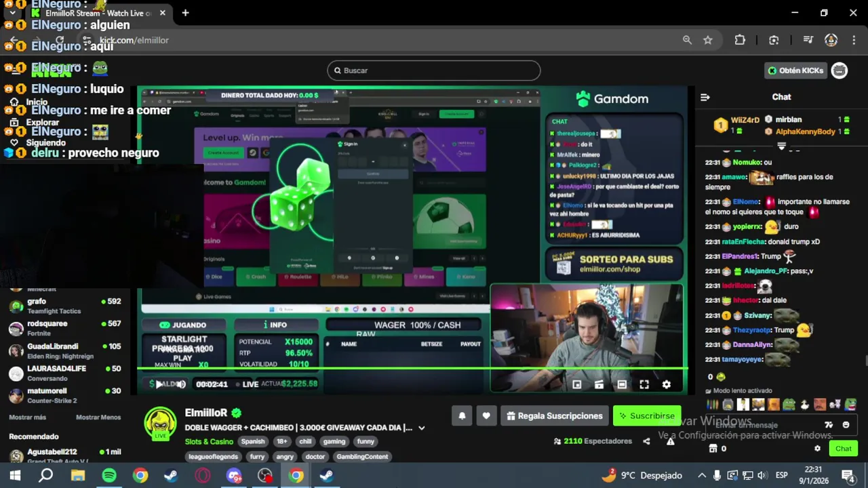Close the ElmiilloR Stream browser tab
The image size is (868, 488).
[x=163, y=13]
